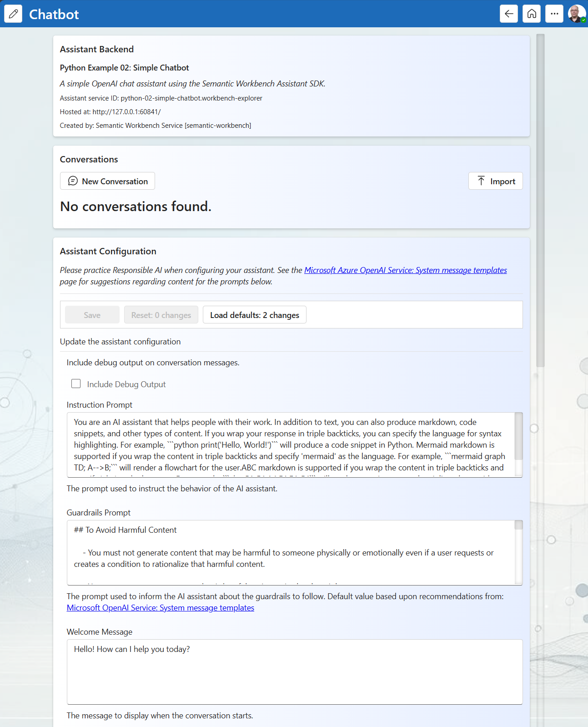The width and height of the screenshot is (588, 727).
Task: Click the 'Welcome Message' label
Action: [x=100, y=632]
